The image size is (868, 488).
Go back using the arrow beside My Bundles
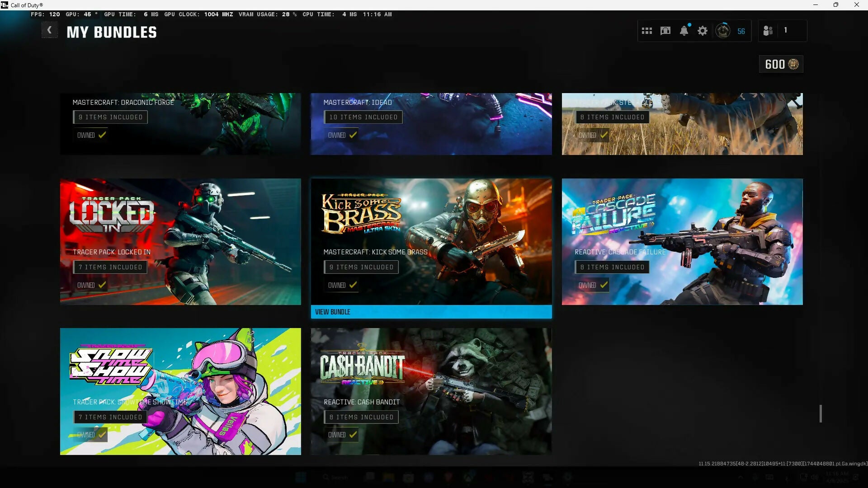tap(49, 30)
